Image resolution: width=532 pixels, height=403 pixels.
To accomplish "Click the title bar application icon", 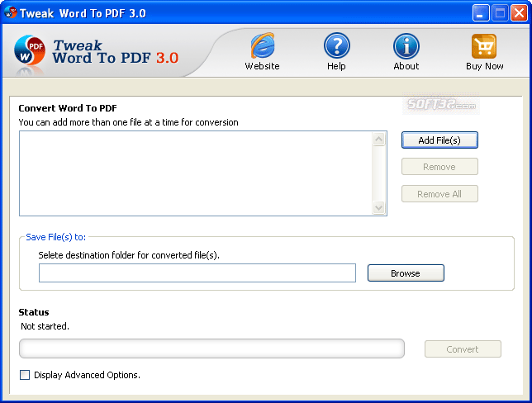I will [x=10, y=13].
